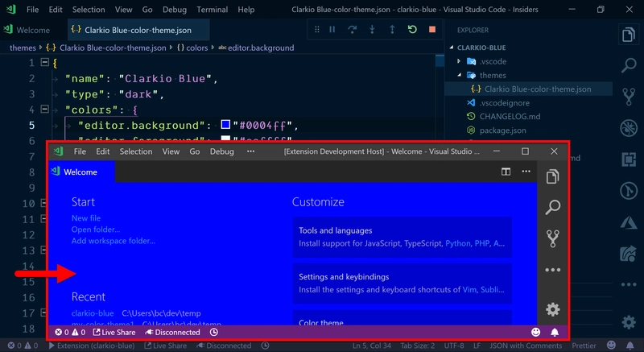The width and height of the screenshot is (644, 352).
Task: Open Search in the main window activity bar
Action: coord(629,65)
